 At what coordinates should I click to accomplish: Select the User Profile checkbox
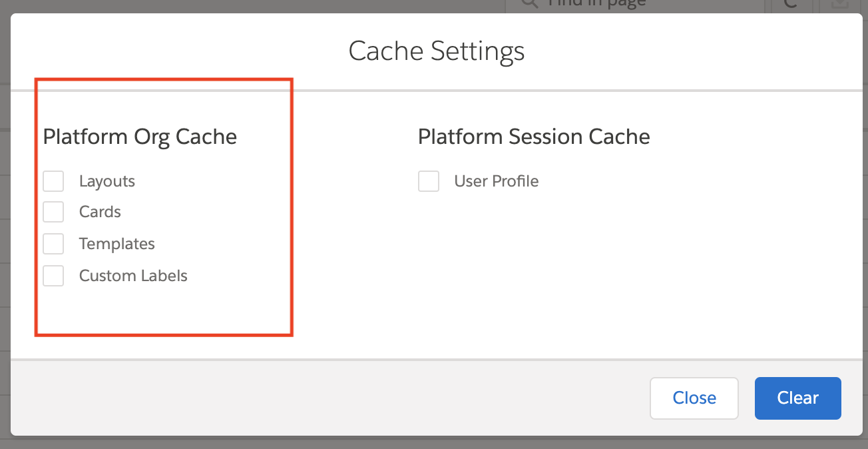pyautogui.click(x=429, y=181)
